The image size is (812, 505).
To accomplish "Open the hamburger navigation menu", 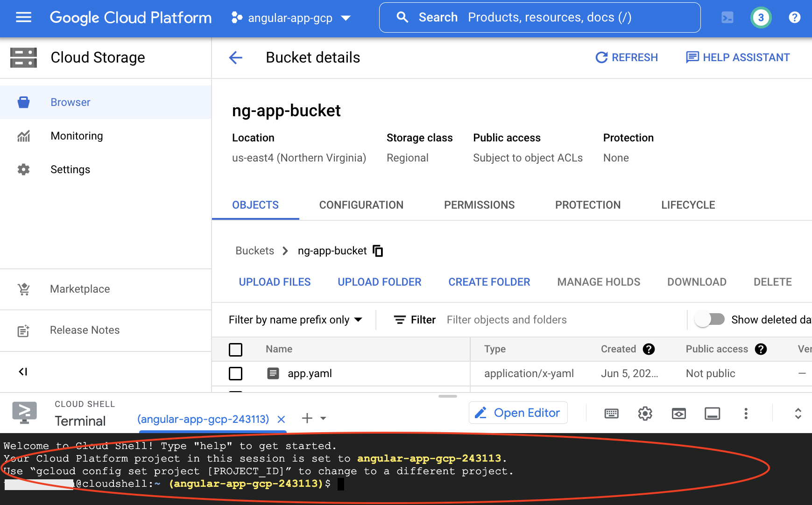I will [23, 18].
